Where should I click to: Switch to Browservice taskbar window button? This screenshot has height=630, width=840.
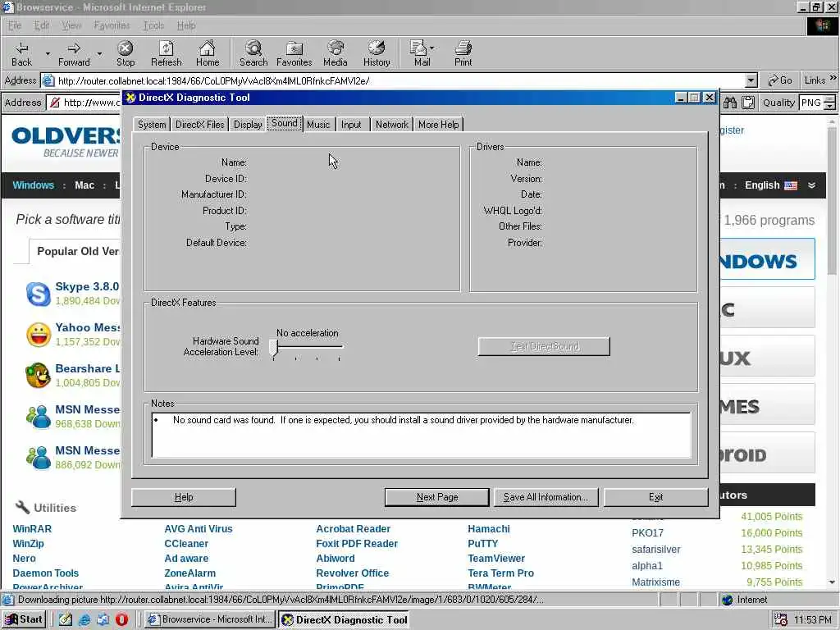pyautogui.click(x=211, y=619)
